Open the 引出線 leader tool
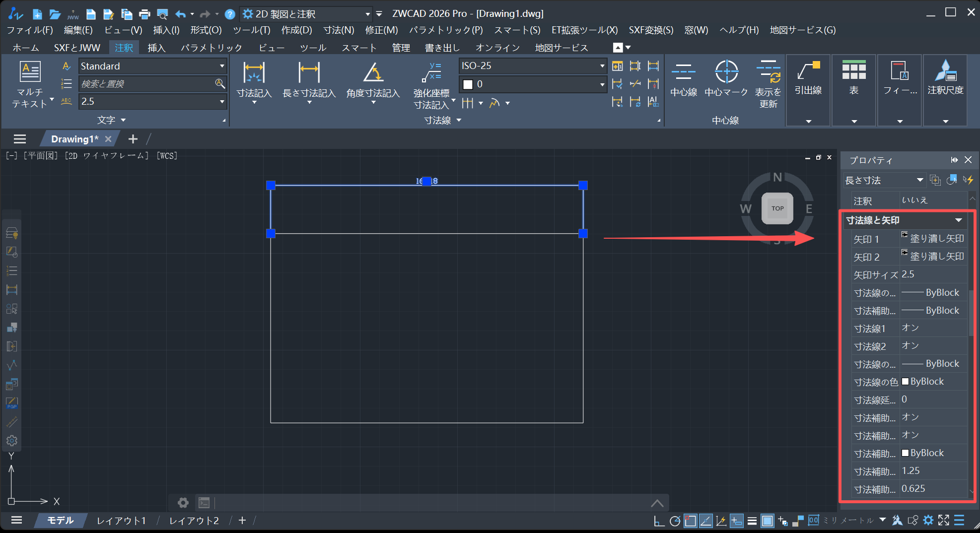 click(x=808, y=71)
